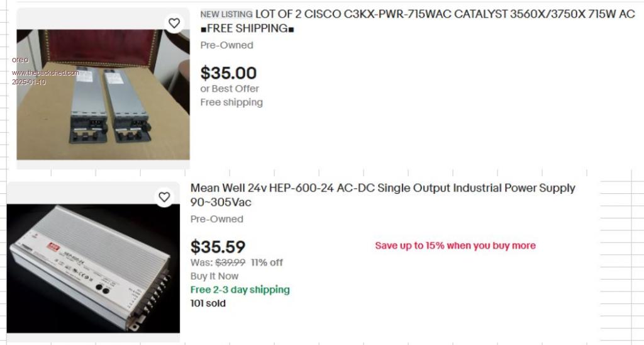Click the "11% off" discount label
The image size is (644, 345).
click(x=267, y=263)
